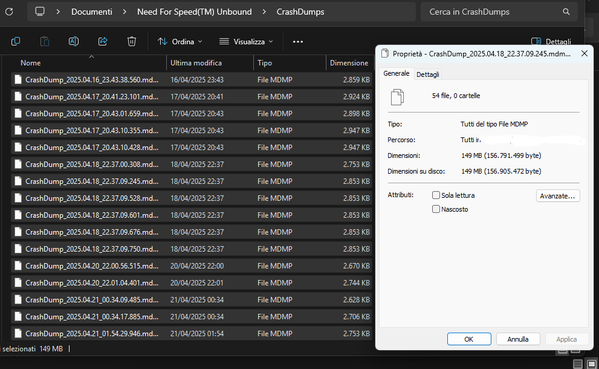
Task: Close the Proprietà dialog
Action: pyautogui.click(x=584, y=53)
